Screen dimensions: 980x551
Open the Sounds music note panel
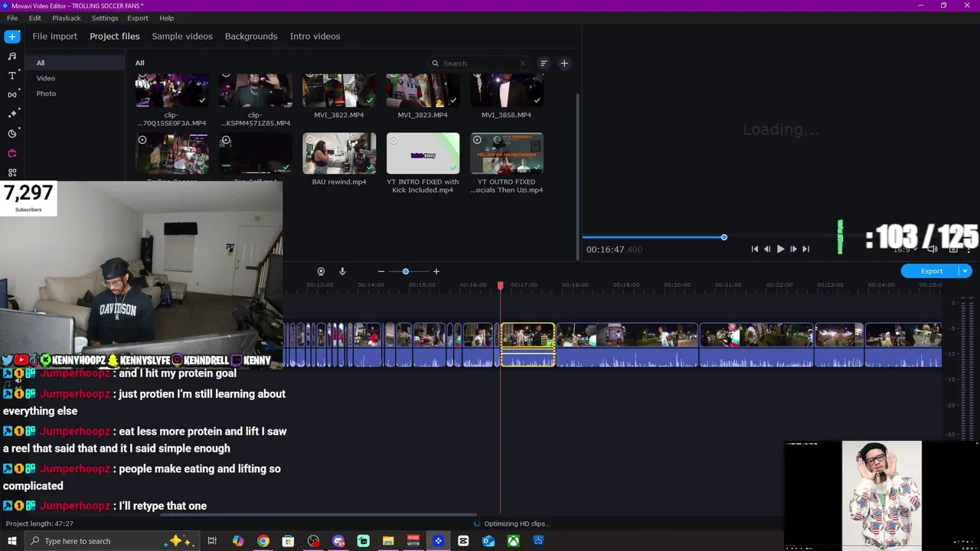pyautogui.click(x=12, y=56)
